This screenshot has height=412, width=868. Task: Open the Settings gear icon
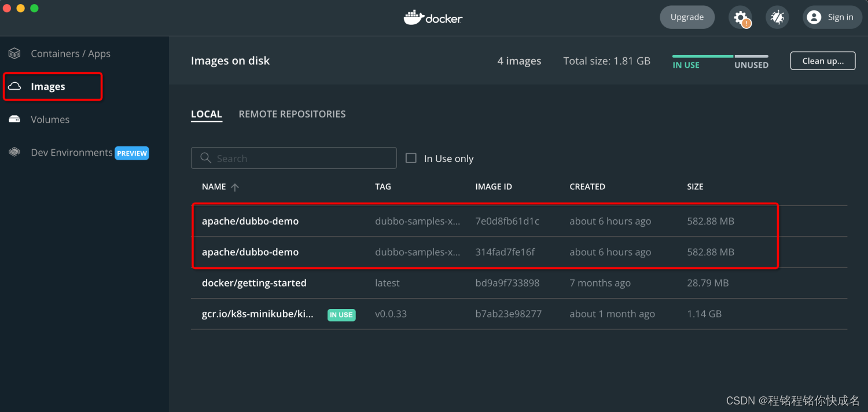tap(741, 17)
